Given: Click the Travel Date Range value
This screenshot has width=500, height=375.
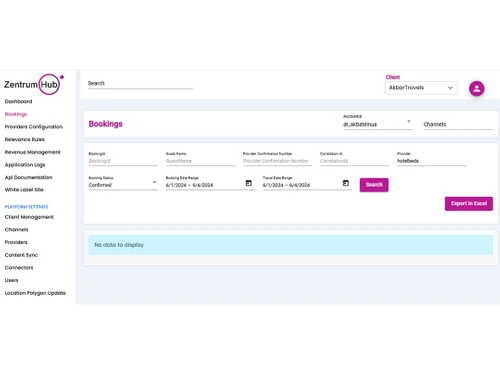Looking at the screenshot, I should (x=286, y=185).
